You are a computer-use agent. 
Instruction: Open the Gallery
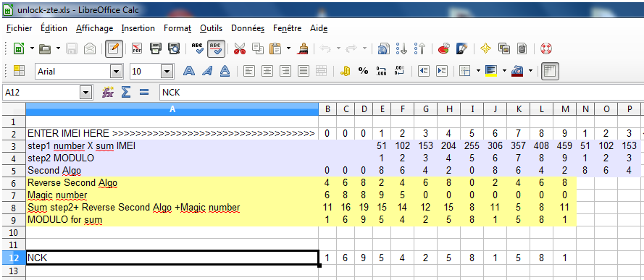pyautogui.click(x=504, y=49)
